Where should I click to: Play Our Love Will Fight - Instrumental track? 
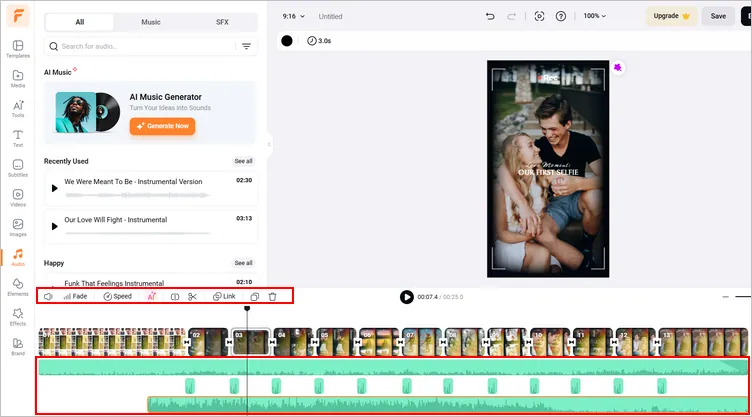[54, 226]
